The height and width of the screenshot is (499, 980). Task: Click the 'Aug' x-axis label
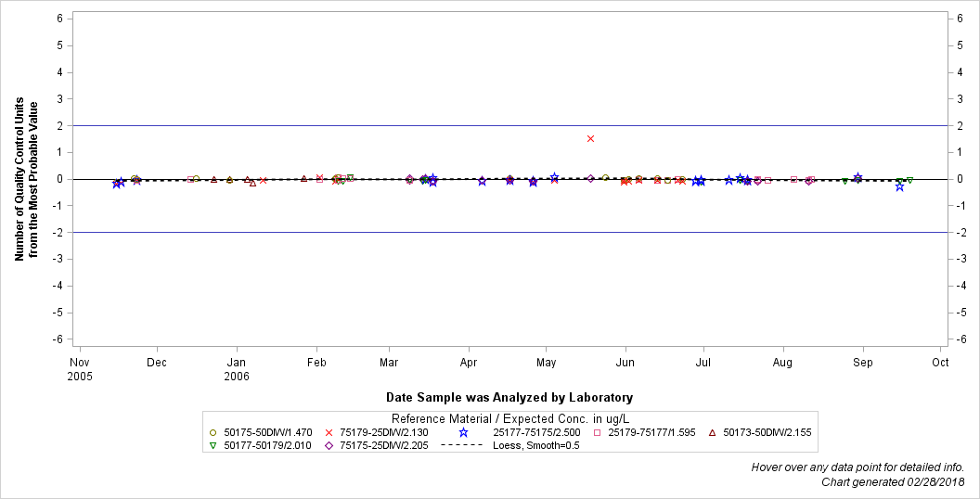pyautogui.click(x=782, y=363)
